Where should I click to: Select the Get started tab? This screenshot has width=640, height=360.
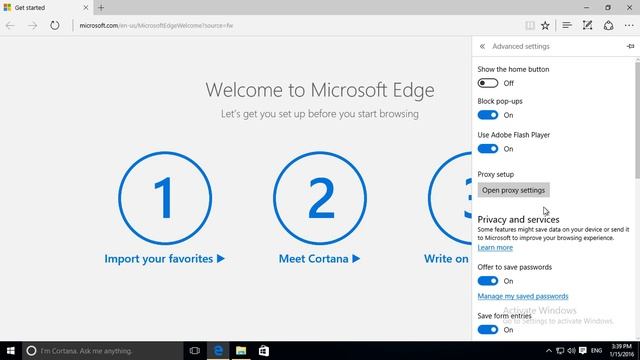pyautogui.click(x=46, y=7)
